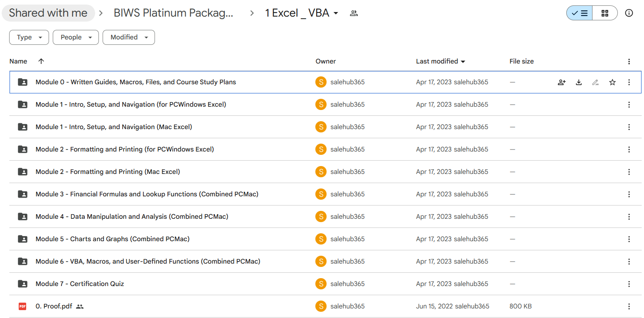Click the Module 0 shared folder icon
This screenshot has height=318, width=644.
click(x=22, y=82)
